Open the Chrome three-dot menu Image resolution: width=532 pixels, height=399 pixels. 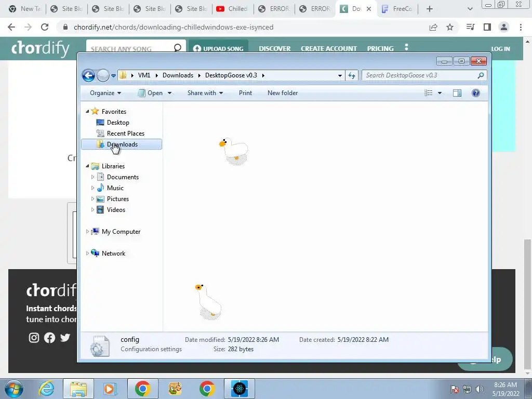click(x=521, y=27)
